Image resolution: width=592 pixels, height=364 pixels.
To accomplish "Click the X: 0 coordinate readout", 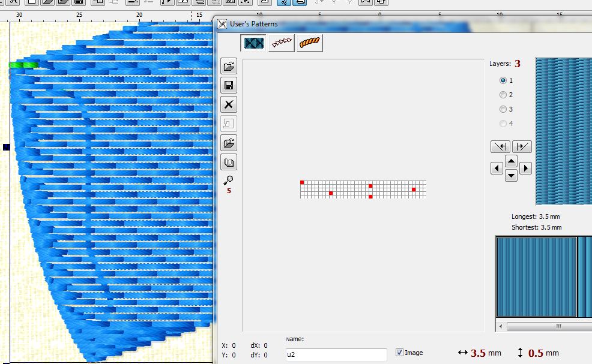I will 229,345.
